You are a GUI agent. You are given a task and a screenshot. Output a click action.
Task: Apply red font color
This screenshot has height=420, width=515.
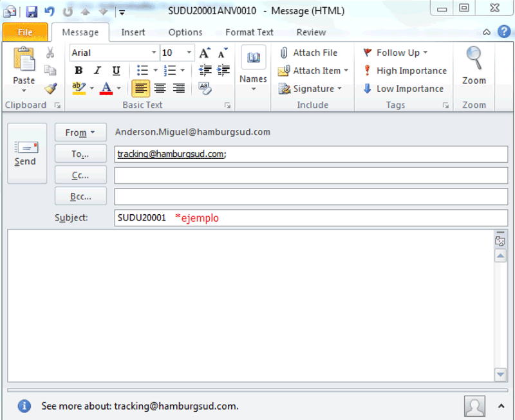point(106,89)
